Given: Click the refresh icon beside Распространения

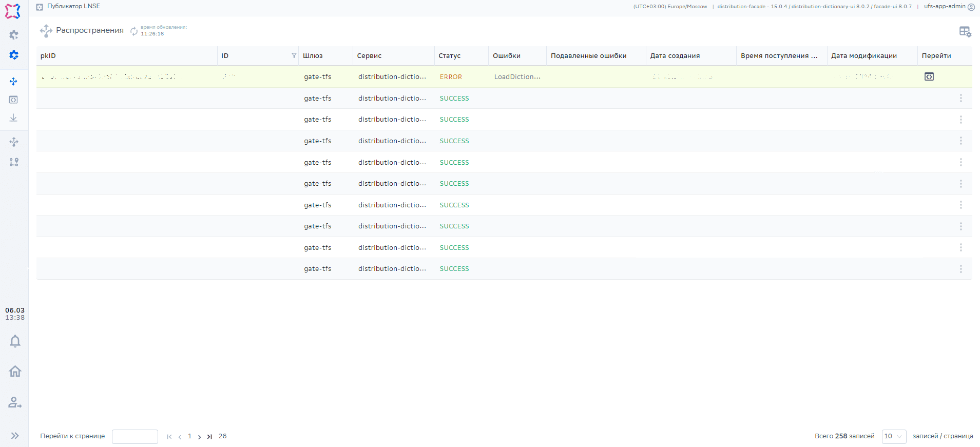Looking at the screenshot, I should click(134, 31).
